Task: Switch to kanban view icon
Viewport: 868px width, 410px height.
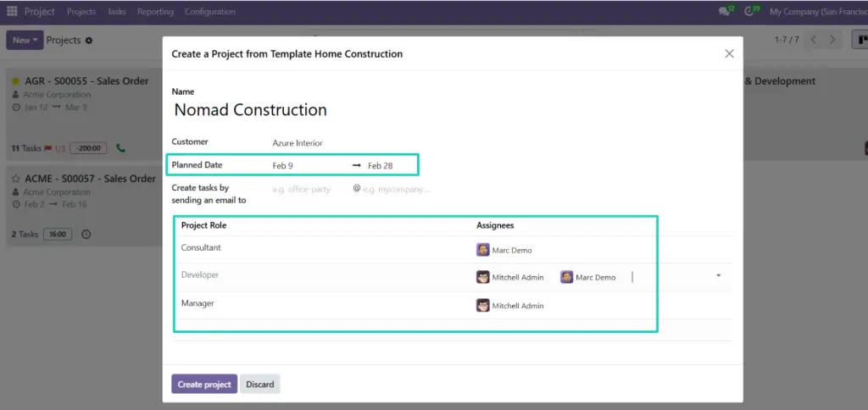Action: [x=860, y=40]
